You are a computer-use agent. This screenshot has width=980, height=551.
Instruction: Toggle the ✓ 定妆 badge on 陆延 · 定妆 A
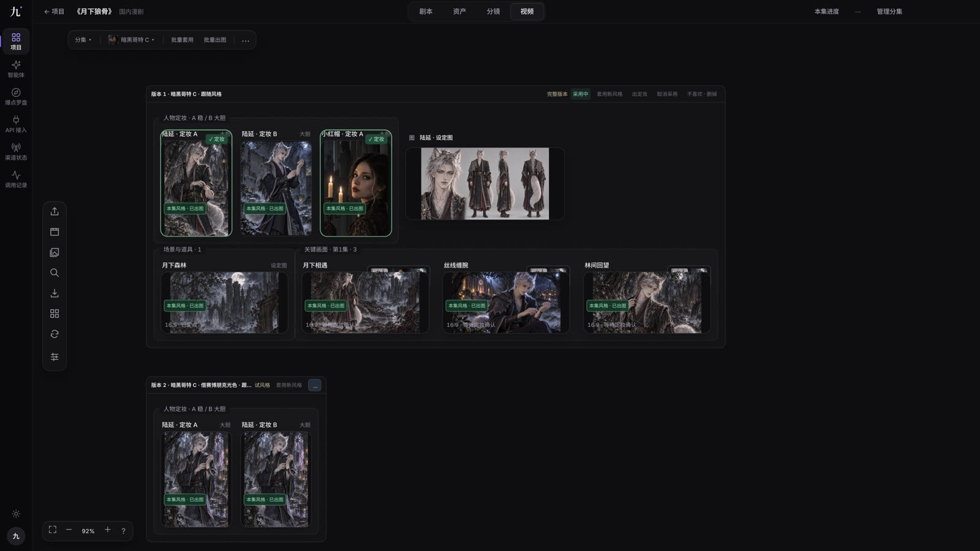(216, 139)
